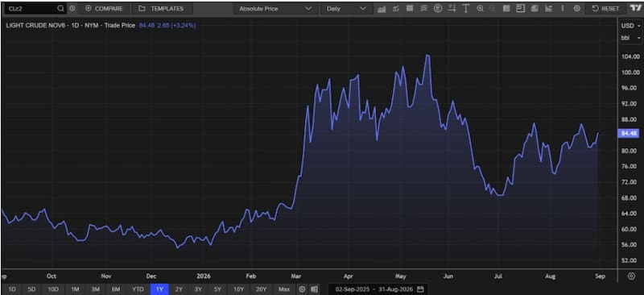This screenshot has height=295, width=644.
Task: Zoom in with the magnifier icon
Action: tap(480, 9)
